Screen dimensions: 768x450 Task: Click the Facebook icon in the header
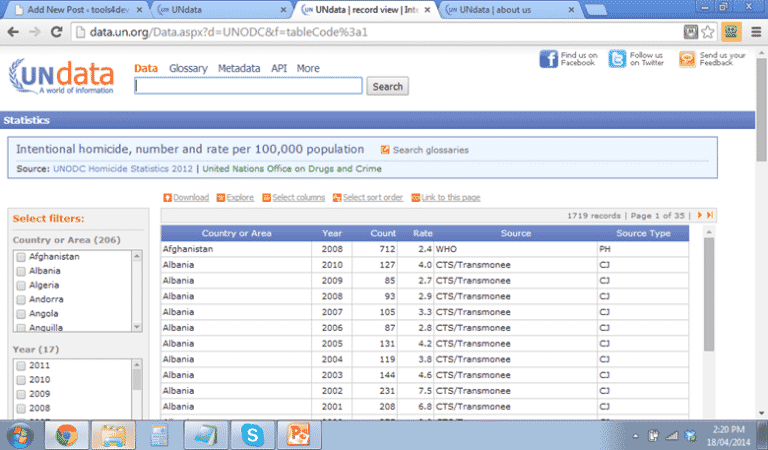pos(549,59)
